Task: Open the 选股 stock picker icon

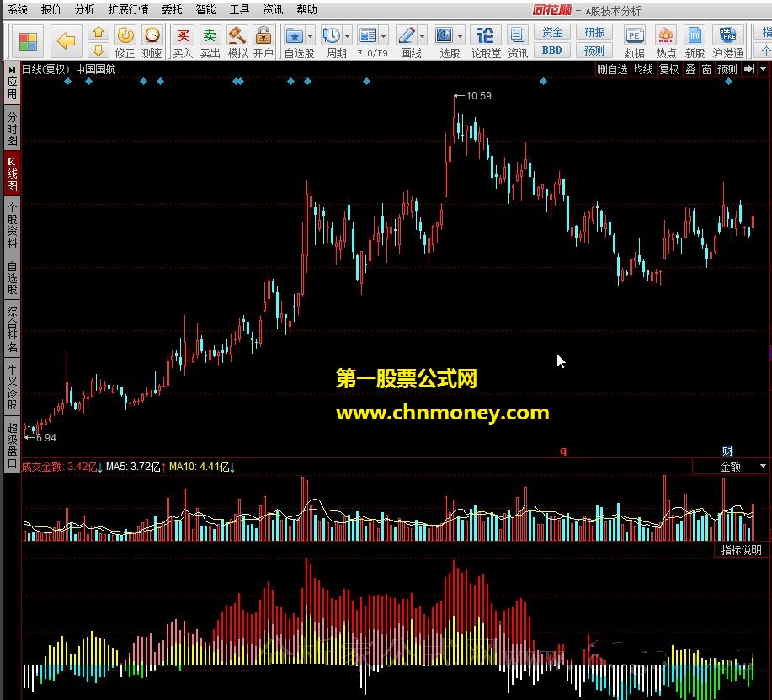Action: 445,36
